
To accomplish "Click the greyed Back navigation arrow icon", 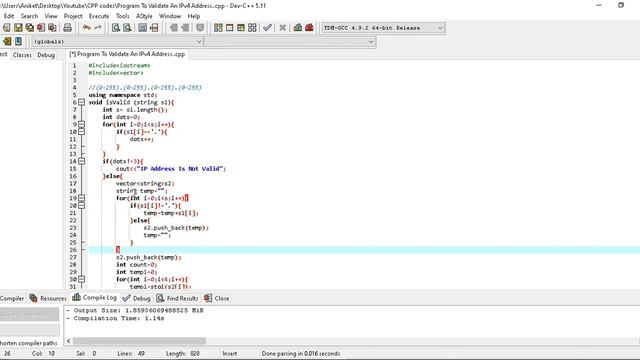I will click(x=173, y=27).
